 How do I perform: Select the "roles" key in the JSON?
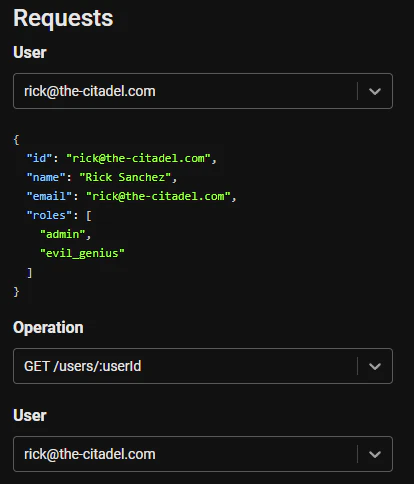point(49,215)
